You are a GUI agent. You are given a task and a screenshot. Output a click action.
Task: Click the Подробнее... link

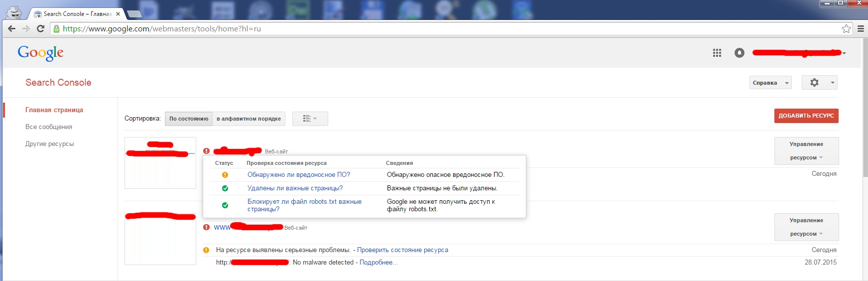tap(378, 263)
